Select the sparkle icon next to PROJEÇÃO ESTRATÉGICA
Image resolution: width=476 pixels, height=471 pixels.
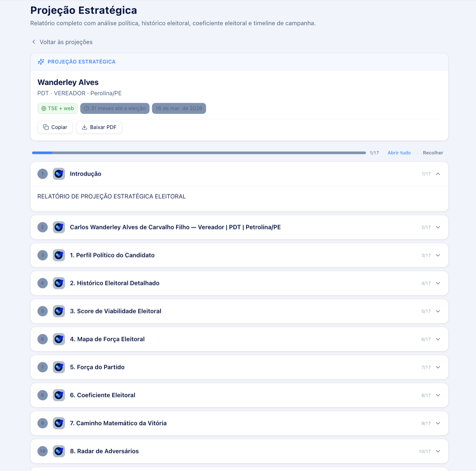[41, 62]
